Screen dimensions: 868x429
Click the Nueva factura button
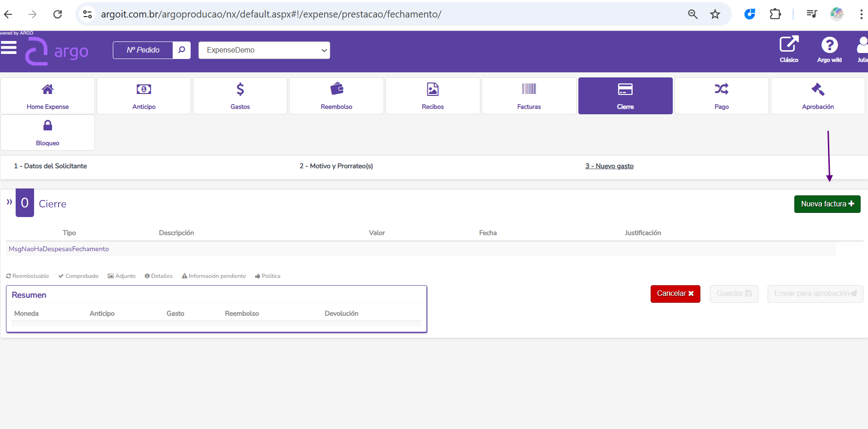827,204
